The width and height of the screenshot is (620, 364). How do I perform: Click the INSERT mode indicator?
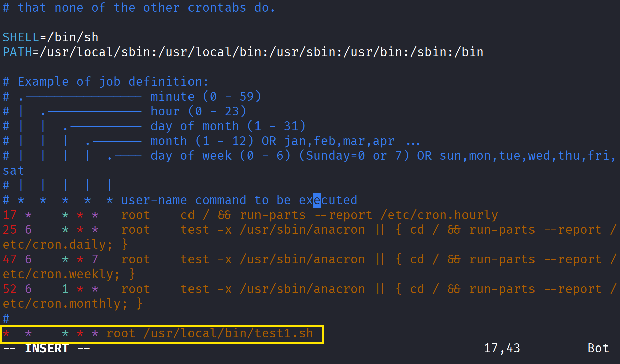point(47,348)
